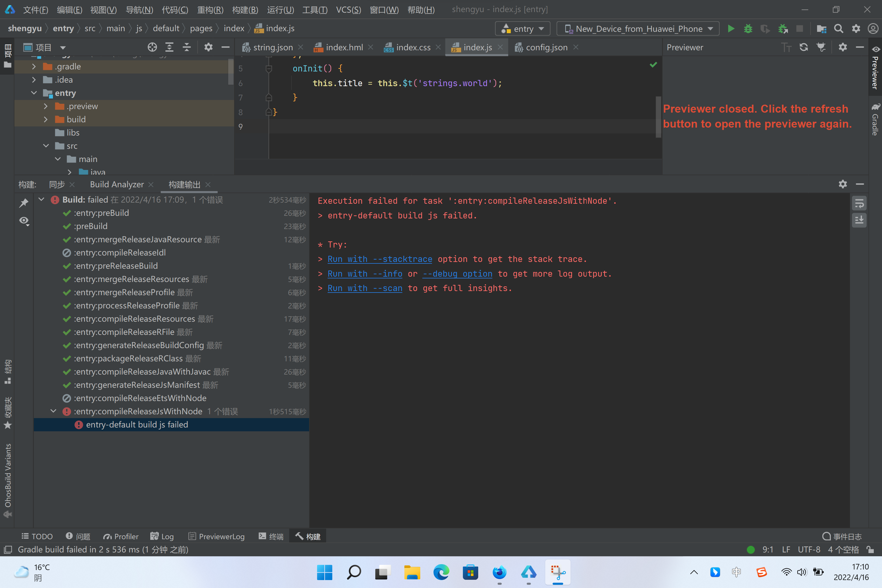
Task: Select the entry-default build js failed row
Action: 171,425
